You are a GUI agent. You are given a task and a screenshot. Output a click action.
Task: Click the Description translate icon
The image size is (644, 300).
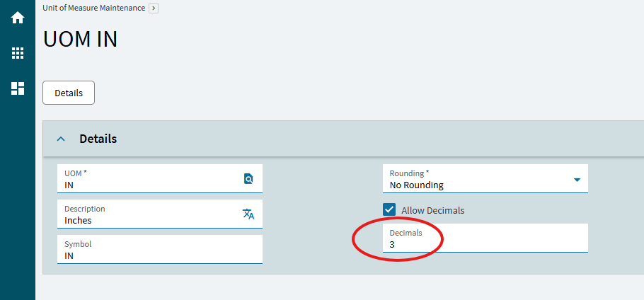point(248,214)
